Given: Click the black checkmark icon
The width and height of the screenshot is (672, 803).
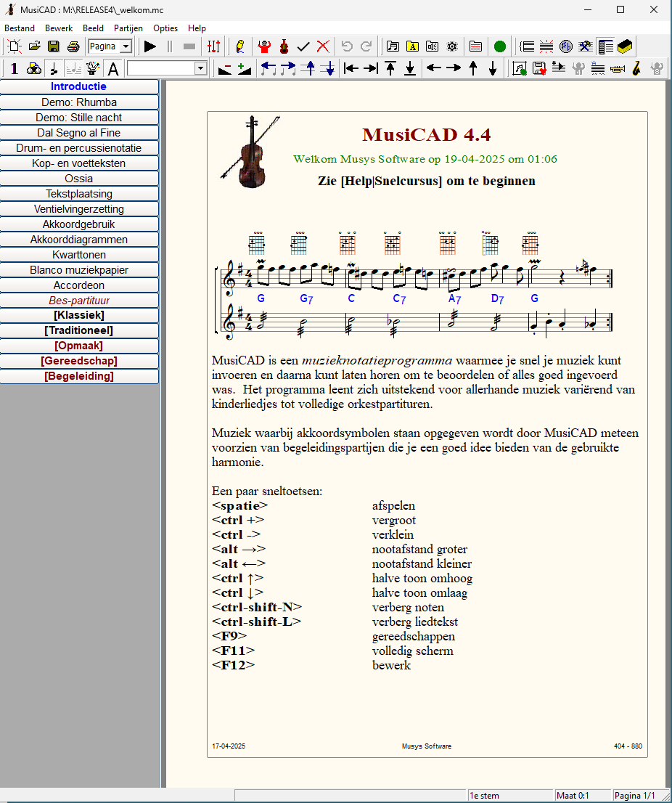Looking at the screenshot, I should pyautogui.click(x=303, y=46).
